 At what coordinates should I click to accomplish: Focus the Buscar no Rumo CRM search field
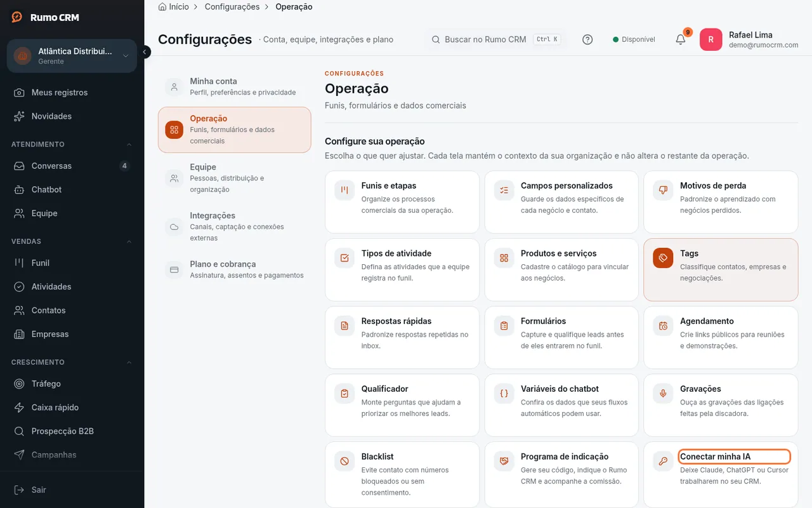coord(495,39)
